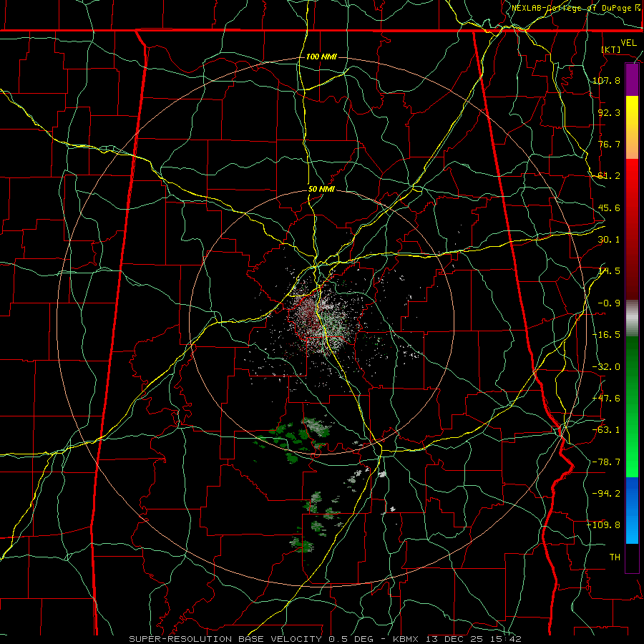Click the -47.6 value on velocity scale

coord(606,399)
